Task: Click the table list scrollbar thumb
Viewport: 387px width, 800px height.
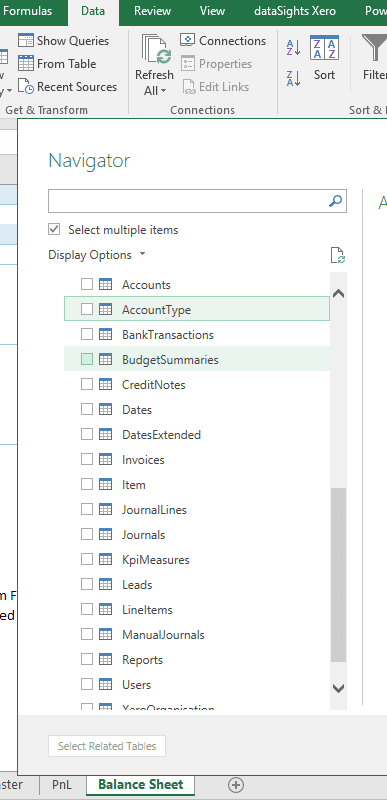Action: pyautogui.click(x=338, y=575)
